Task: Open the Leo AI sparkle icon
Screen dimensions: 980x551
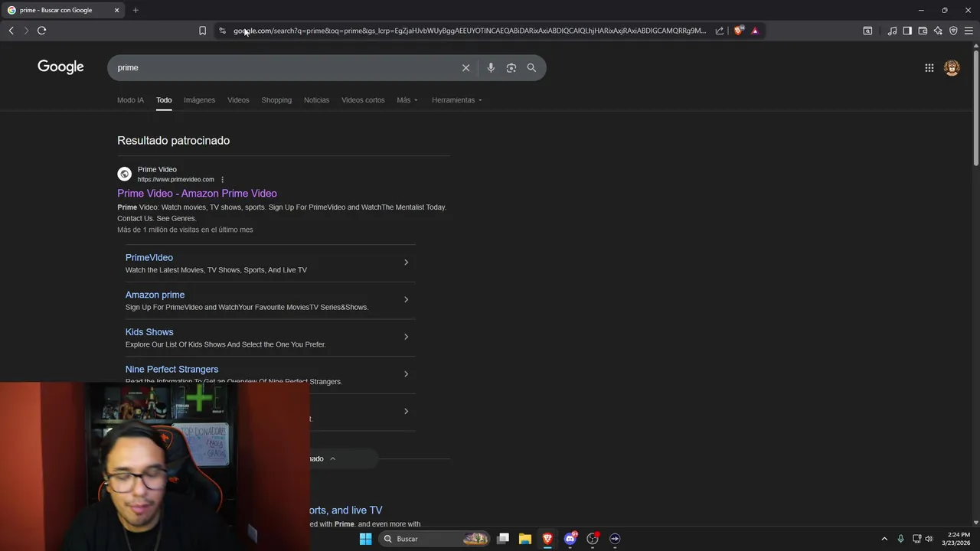Action: tap(938, 31)
